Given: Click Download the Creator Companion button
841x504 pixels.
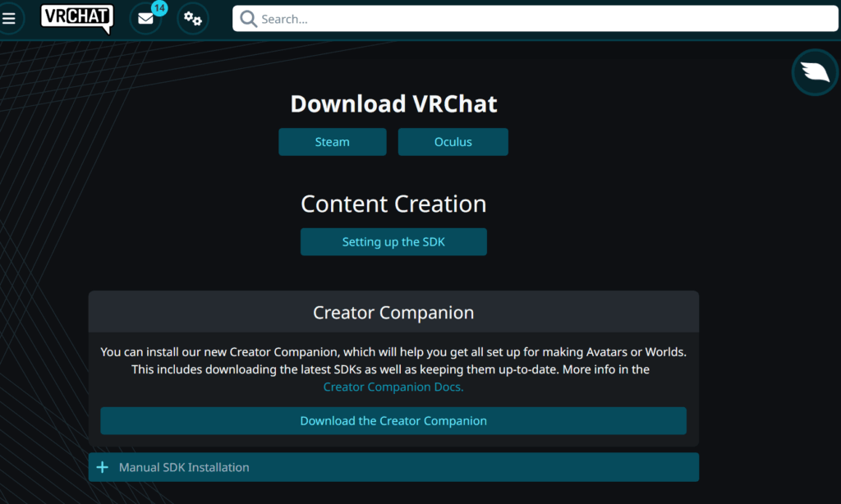Looking at the screenshot, I should 393,421.
